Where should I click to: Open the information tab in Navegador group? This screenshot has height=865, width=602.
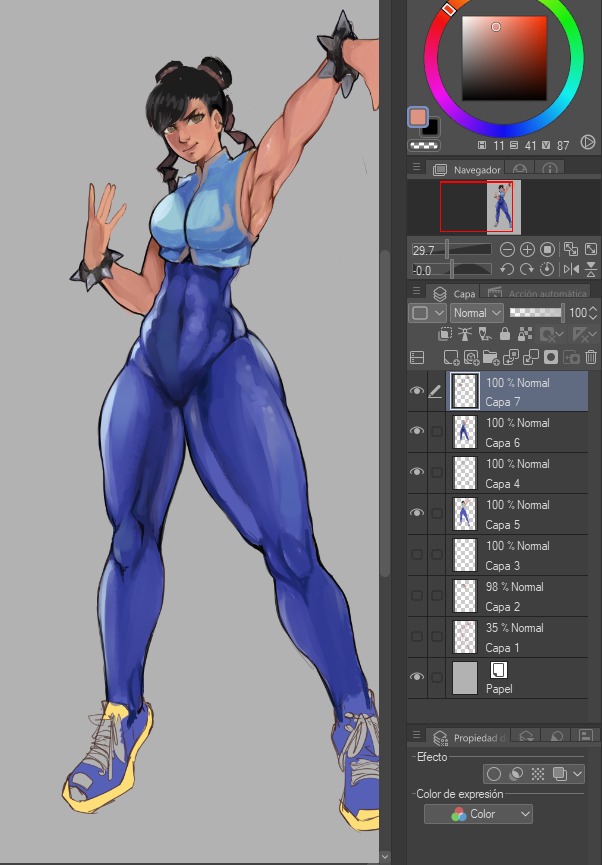(549, 169)
